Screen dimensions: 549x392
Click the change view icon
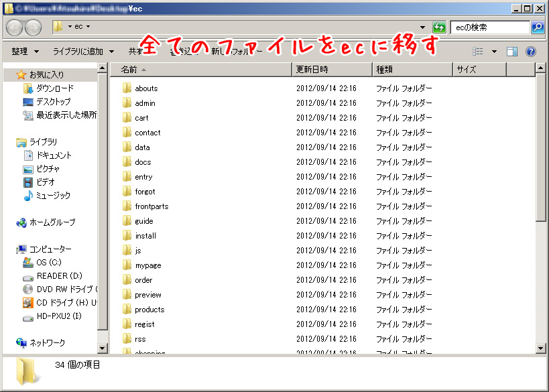tap(478, 52)
